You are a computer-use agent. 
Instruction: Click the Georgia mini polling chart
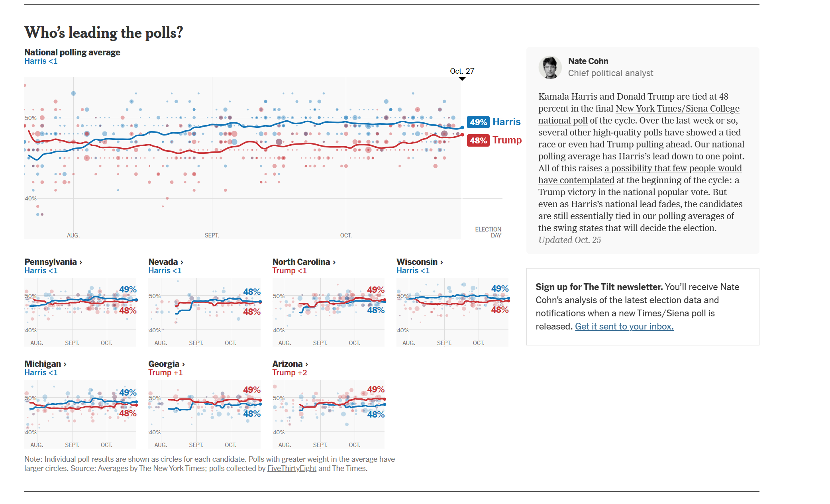(x=204, y=414)
